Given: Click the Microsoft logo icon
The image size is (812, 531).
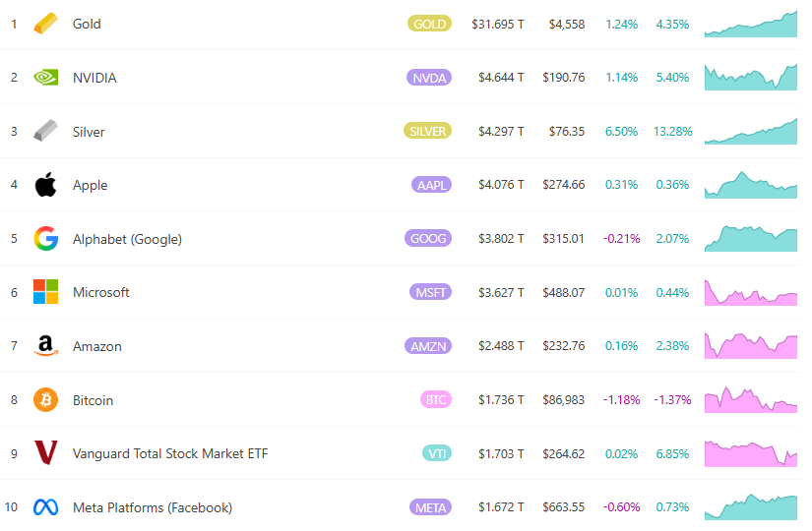Looking at the screenshot, I should [x=45, y=292].
